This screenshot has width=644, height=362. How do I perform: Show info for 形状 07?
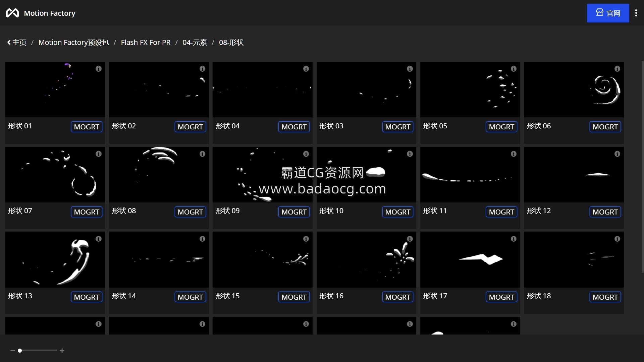[x=98, y=154]
